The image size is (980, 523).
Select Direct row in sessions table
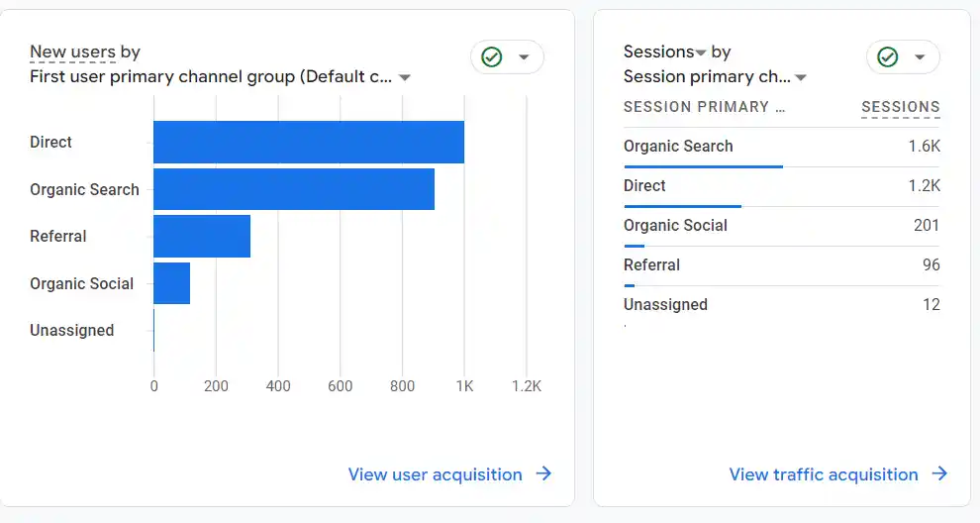781,186
